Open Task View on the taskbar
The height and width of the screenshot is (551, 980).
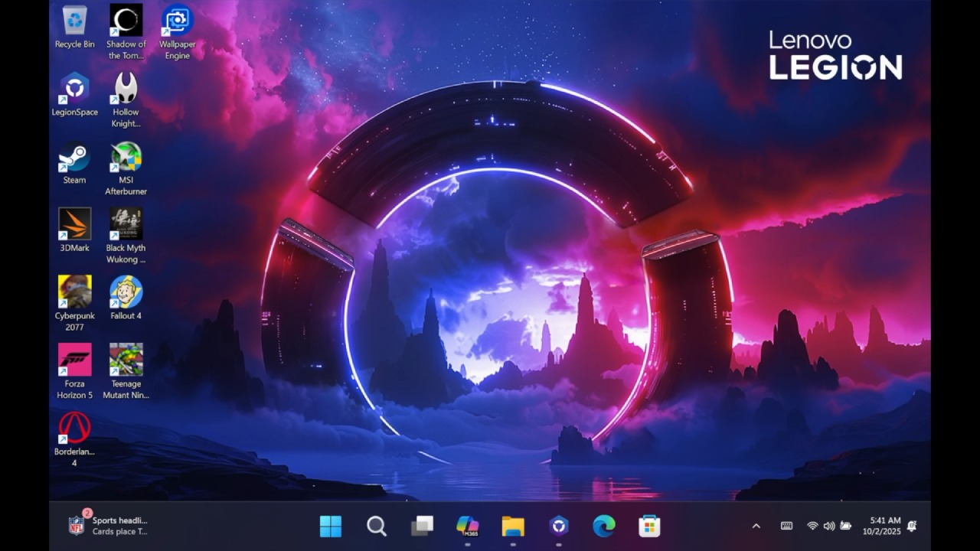point(422,526)
